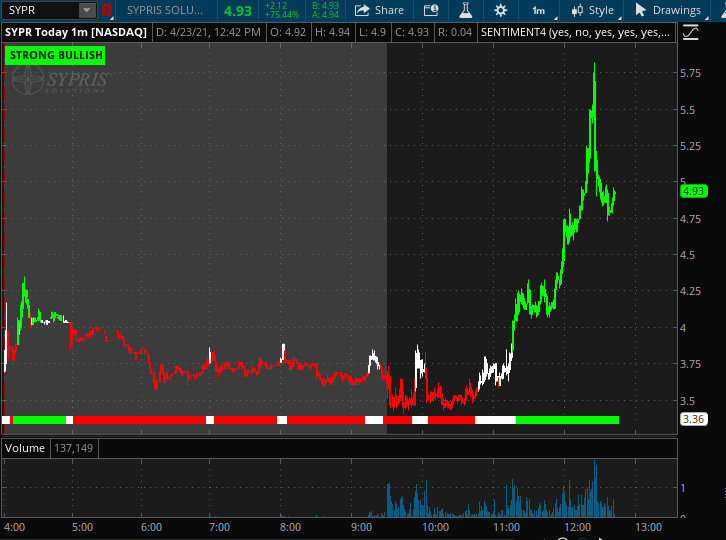
Task: Click the chart scale icon at top right
Action: 690,32
